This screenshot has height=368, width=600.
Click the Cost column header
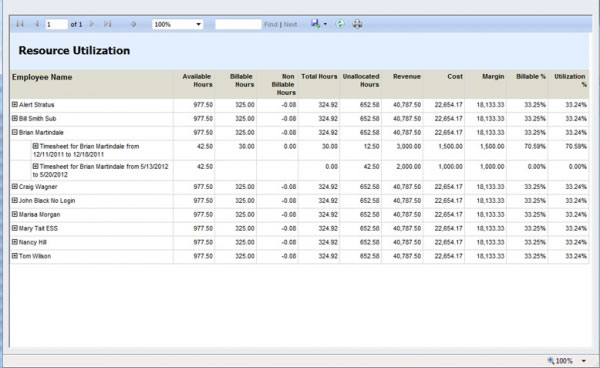click(x=455, y=77)
